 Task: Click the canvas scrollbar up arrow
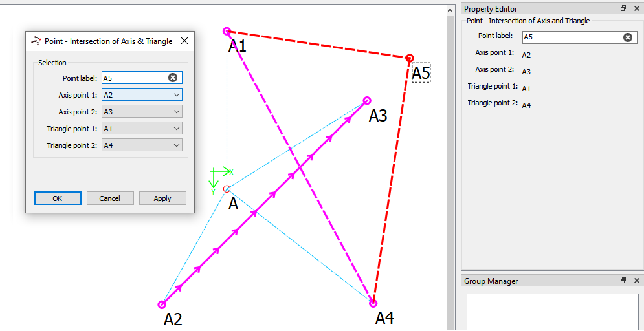(451, 10)
